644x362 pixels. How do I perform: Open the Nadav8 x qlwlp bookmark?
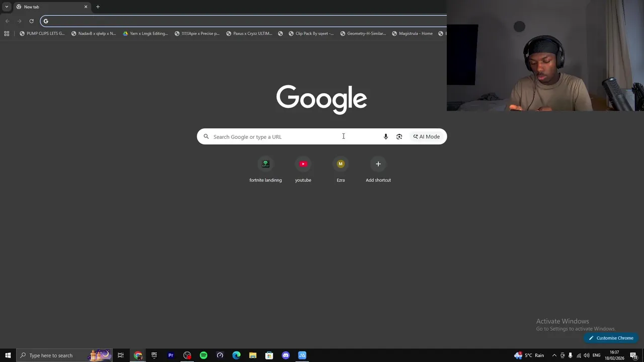tap(94, 34)
